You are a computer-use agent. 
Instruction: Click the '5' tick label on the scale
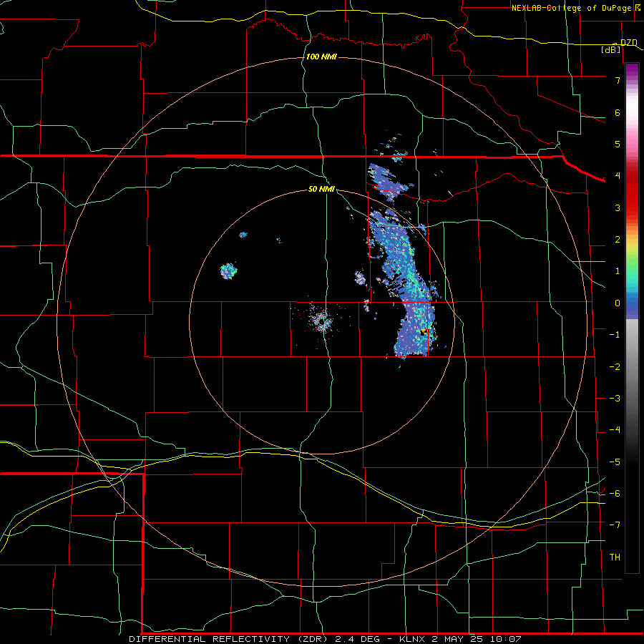click(x=618, y=144)
